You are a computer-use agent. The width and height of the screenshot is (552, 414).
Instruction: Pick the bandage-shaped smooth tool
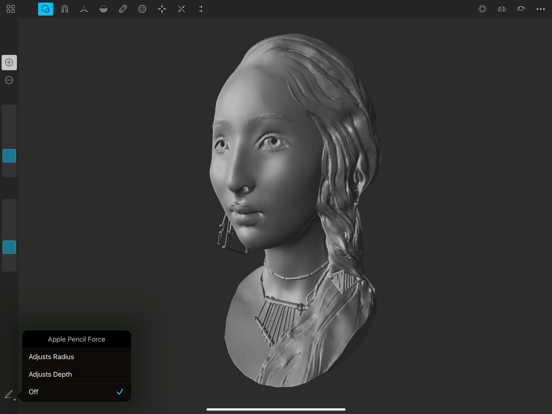click(x=123, y=9)
